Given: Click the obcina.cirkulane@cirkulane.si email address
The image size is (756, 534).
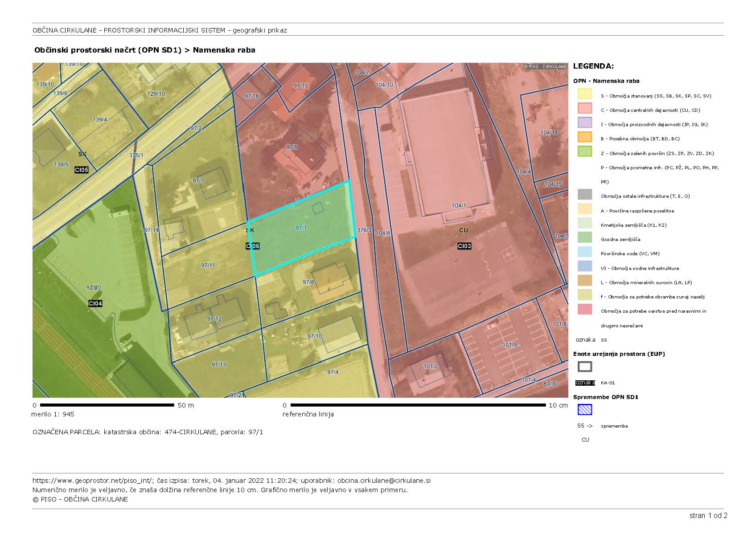Looking at the screenshot, I should (x=384, y=481).
